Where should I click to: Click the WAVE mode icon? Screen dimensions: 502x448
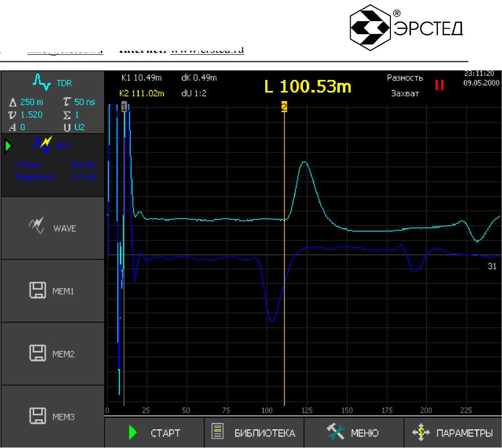click(x=36, y=226)
